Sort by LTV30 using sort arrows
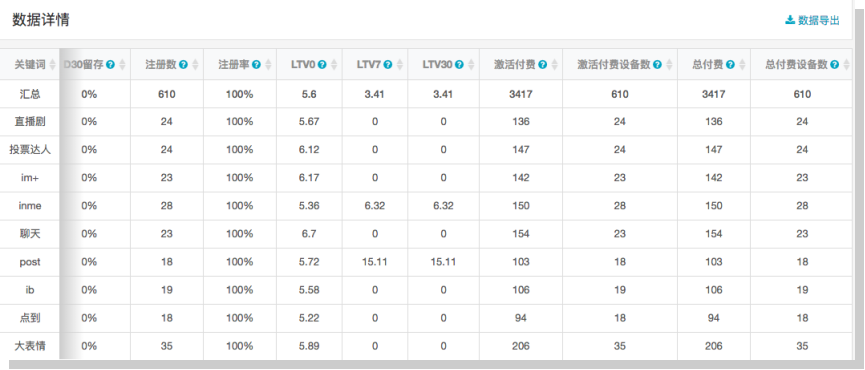Screen dimensions: 865x370 point(471,65)
